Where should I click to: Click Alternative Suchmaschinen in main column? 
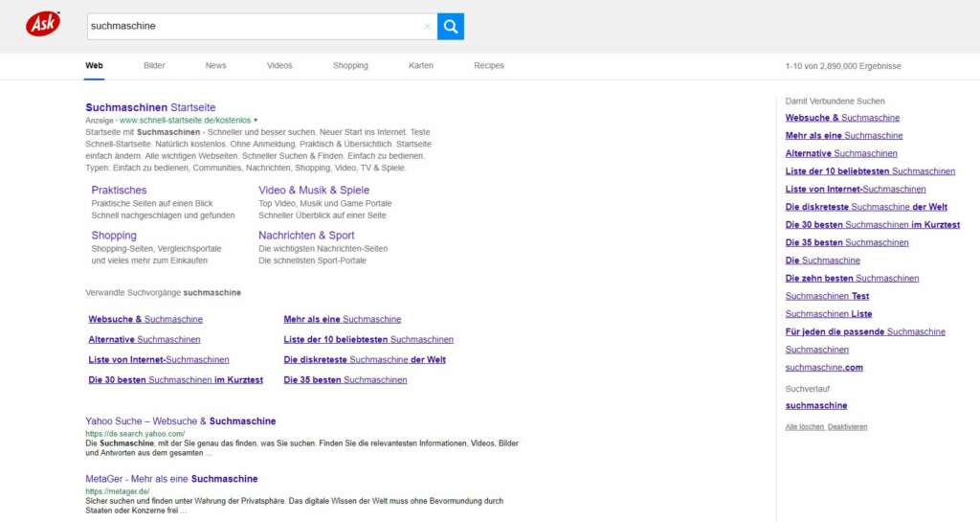click(x=145, y=339)
